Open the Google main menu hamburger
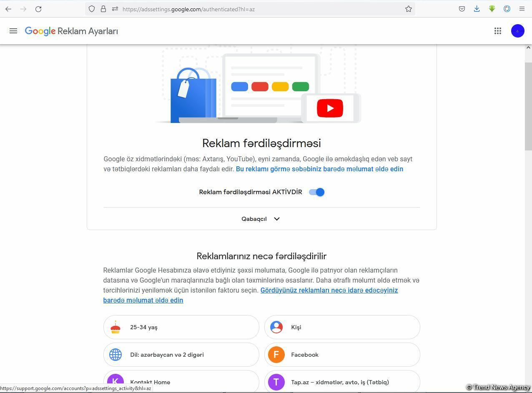This screenshot has height=393, width=532. [x=13, y=31]
